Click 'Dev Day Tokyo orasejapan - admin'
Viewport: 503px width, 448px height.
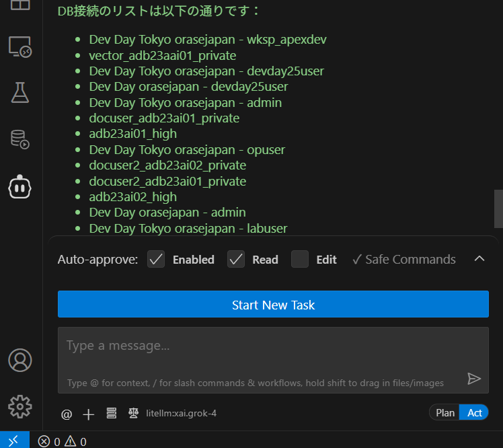point(185,103)
